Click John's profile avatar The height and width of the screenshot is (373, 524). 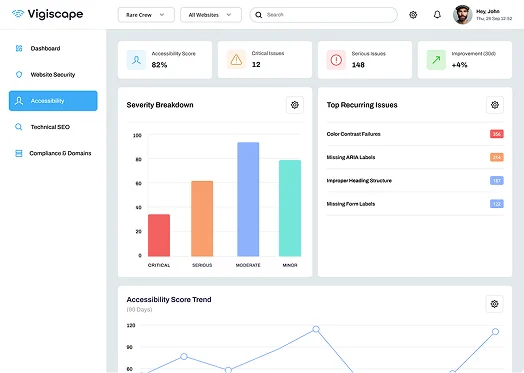(462, 15)
